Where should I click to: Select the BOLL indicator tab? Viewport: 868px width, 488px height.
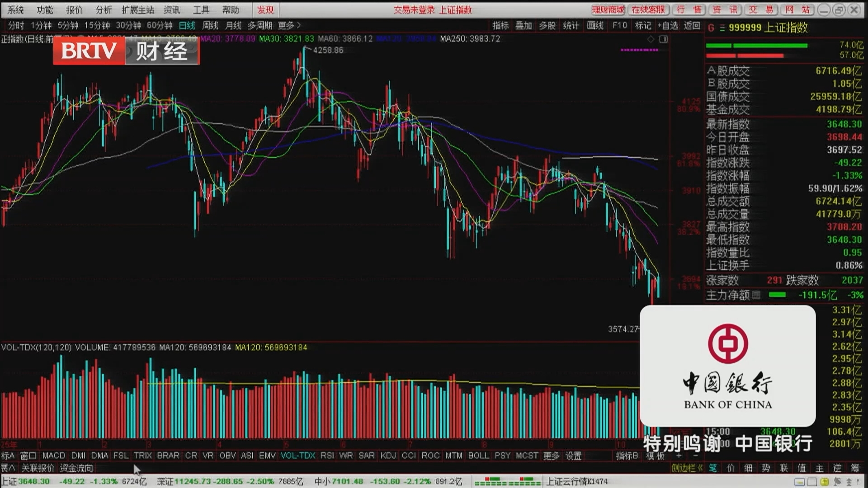coord(479,456)
